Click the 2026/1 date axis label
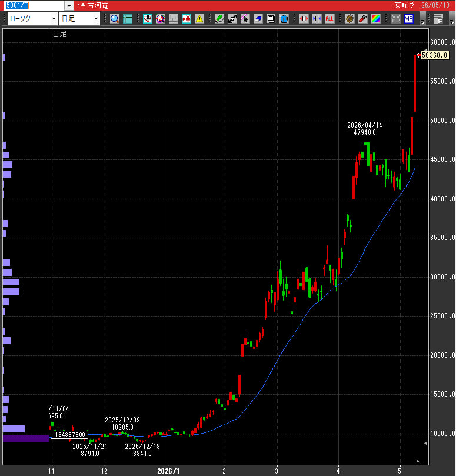 (x=168, y=471)
